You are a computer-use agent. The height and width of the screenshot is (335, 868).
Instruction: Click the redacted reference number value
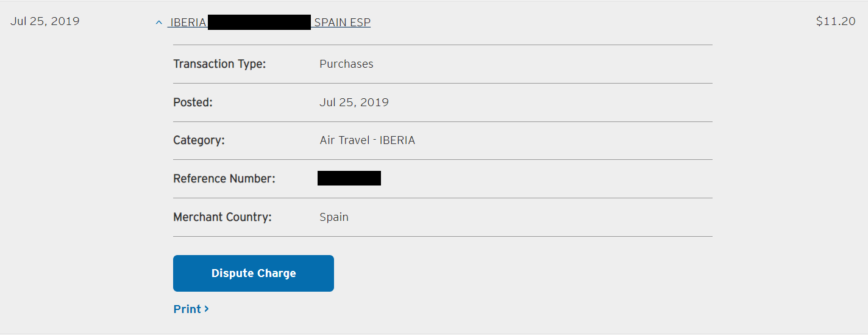pos(349,178)
